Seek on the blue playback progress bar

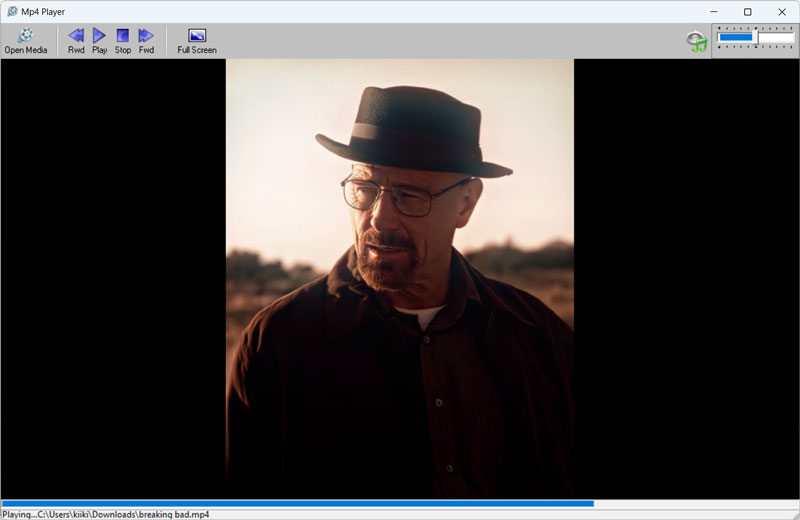pos(399,504)
